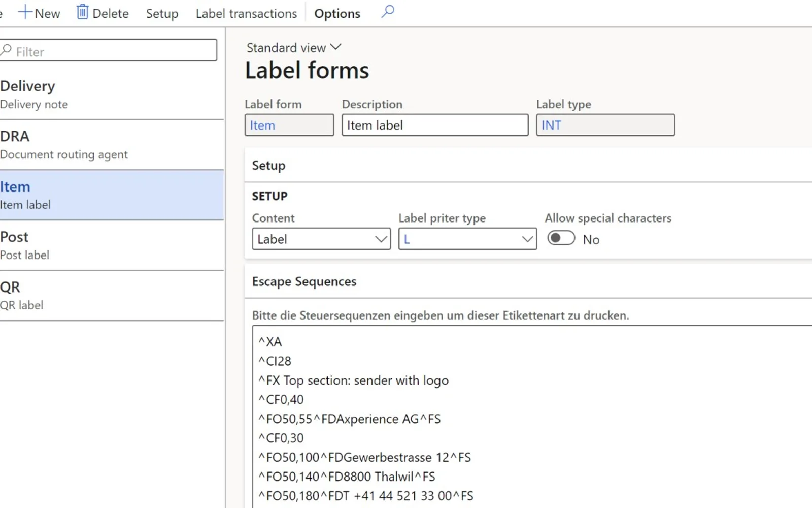Click the 'Bitte die Steuersequenzen' instruction text

click(441, 315)
